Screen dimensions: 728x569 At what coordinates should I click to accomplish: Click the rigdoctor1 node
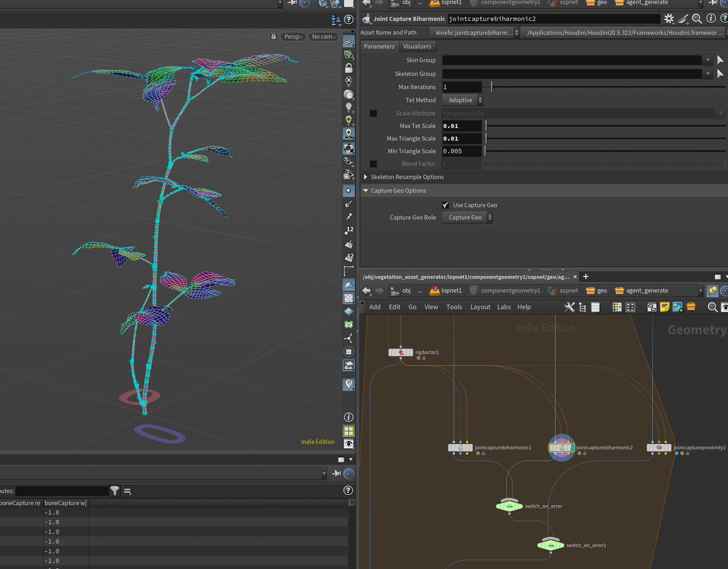[400, 352]
